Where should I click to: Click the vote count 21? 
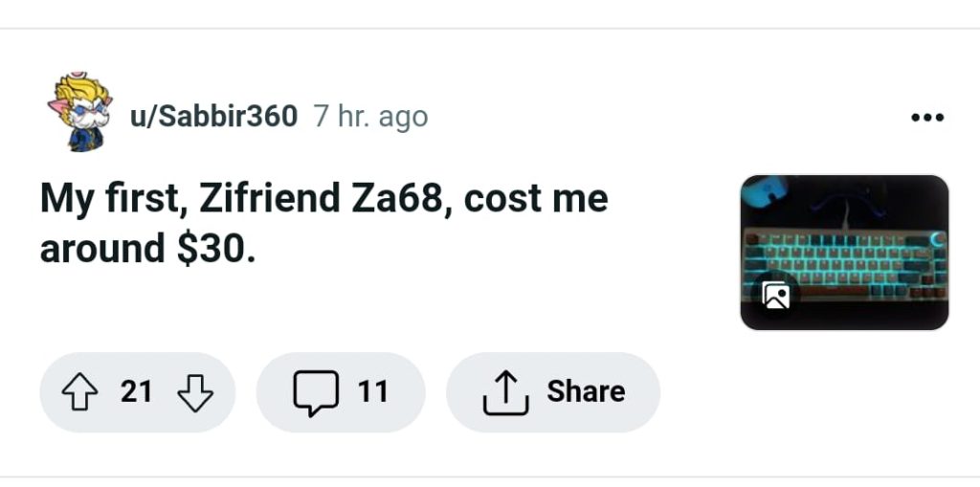tap(137, 392)
